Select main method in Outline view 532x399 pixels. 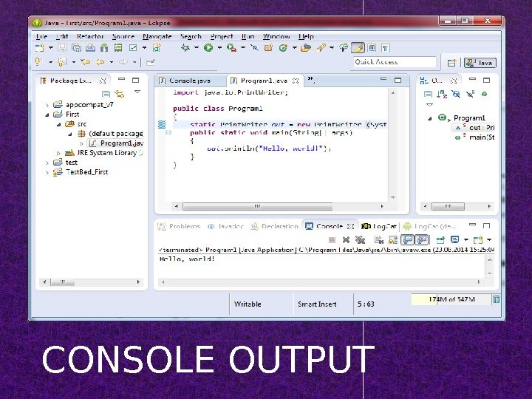pyautogui.click(x=474, y=137)
